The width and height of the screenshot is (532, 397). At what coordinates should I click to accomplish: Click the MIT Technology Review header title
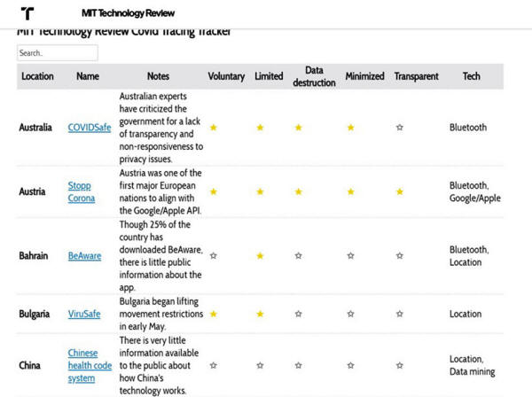point(128,13)
